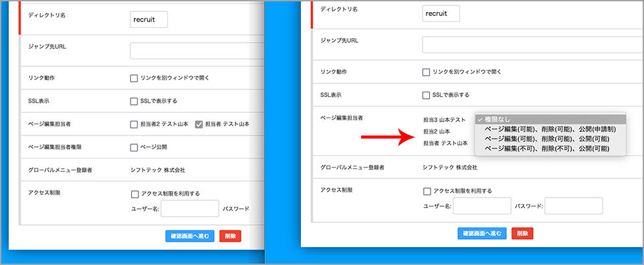Click ユーザー名 field in right window

pos(482,206)
